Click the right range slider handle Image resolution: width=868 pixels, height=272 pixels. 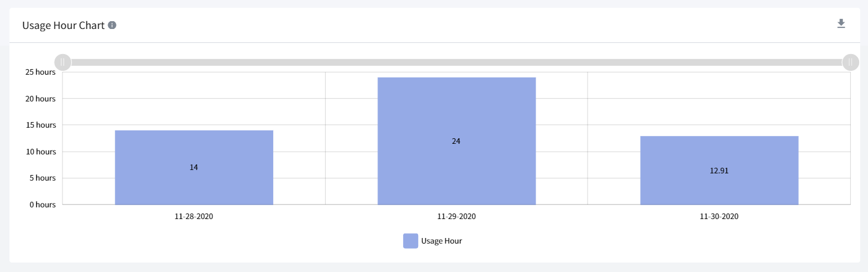[850, 62]
